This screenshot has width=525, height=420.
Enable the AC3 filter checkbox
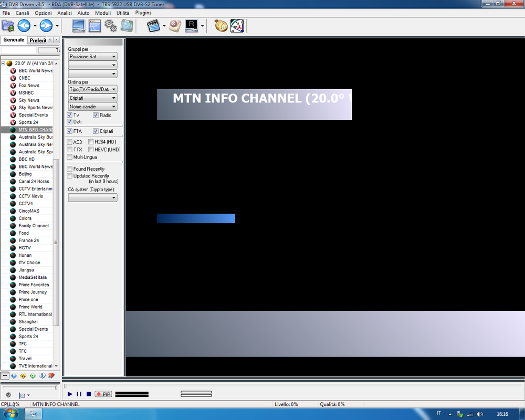[x=70, y=142]
